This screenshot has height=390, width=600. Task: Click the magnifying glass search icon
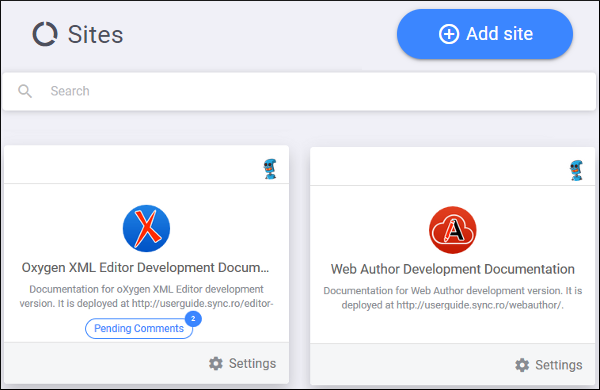click(x=25, y=91)
